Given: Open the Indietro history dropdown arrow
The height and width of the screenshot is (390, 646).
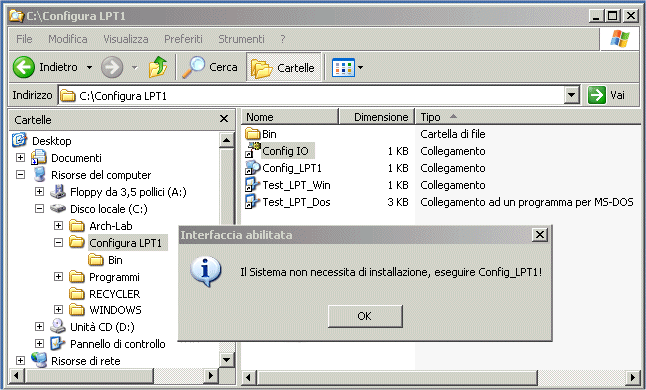Looking at the screenshot, I should 89,67.
